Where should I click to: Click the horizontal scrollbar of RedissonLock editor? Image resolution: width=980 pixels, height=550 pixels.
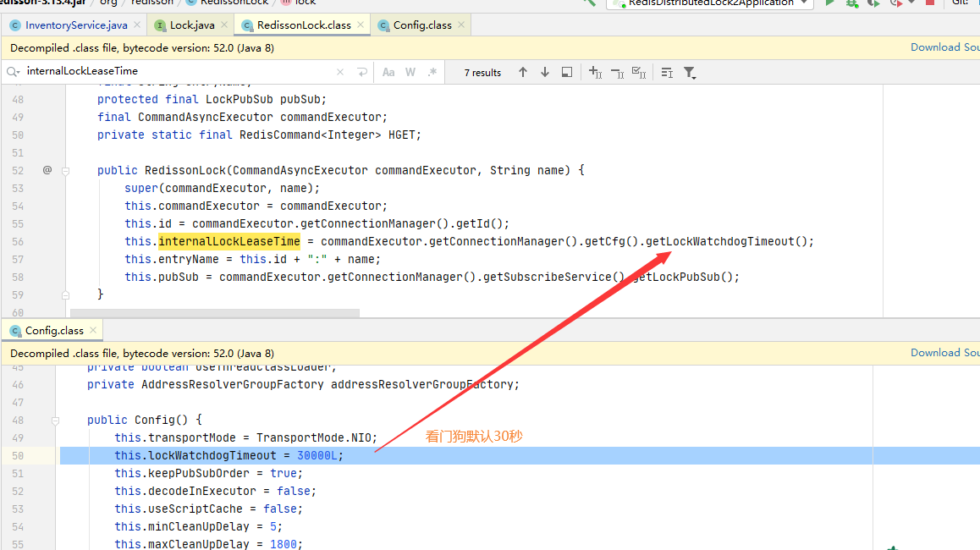pyautogui.click(x=215, y=312)
